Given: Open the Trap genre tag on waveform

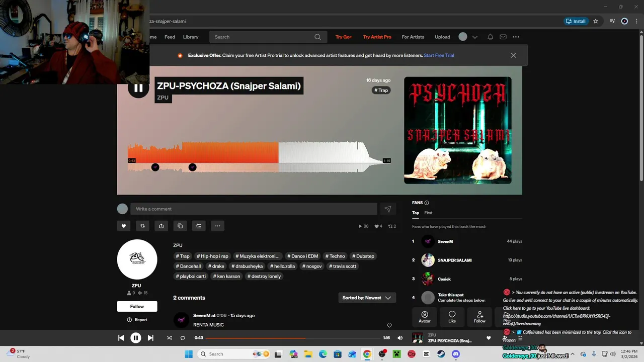Looking at the screenshot, I should coord(381,90).
